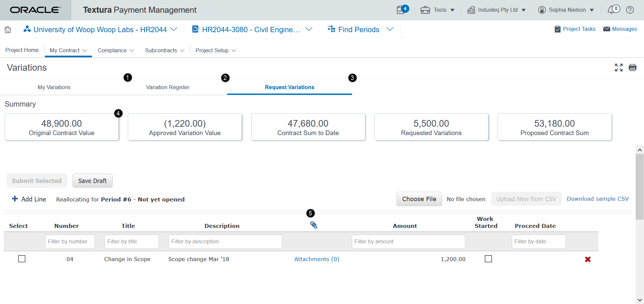The width and height of the screenshot is (644, 304).
Task: Expand the page to full screen
Action: tap(619, 68)
